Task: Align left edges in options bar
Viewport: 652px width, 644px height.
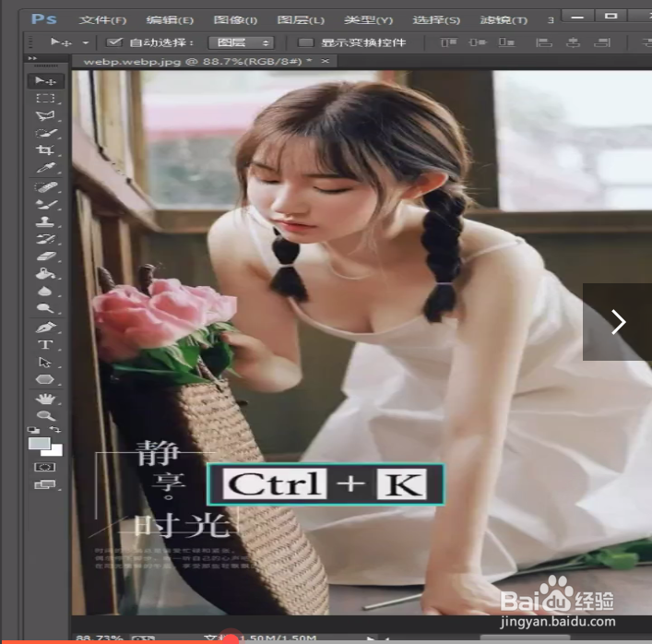Action: point(543,42)
